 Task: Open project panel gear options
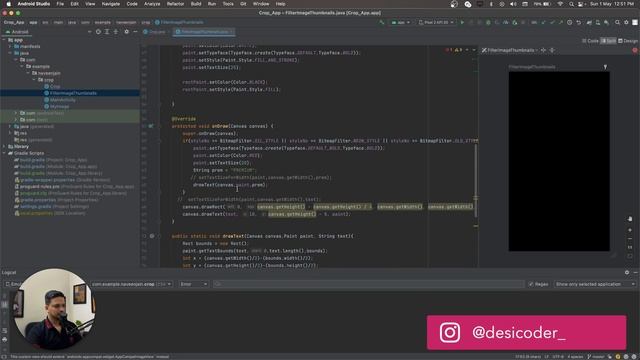tap(127, 31)
